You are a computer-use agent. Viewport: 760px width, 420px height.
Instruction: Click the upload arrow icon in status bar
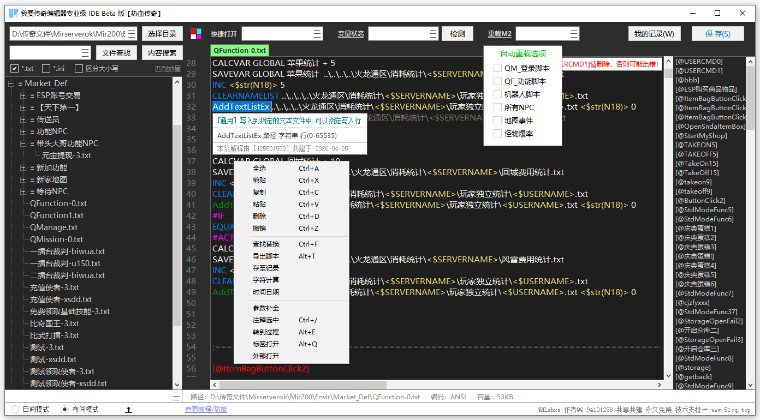click(x=128, y=410)
